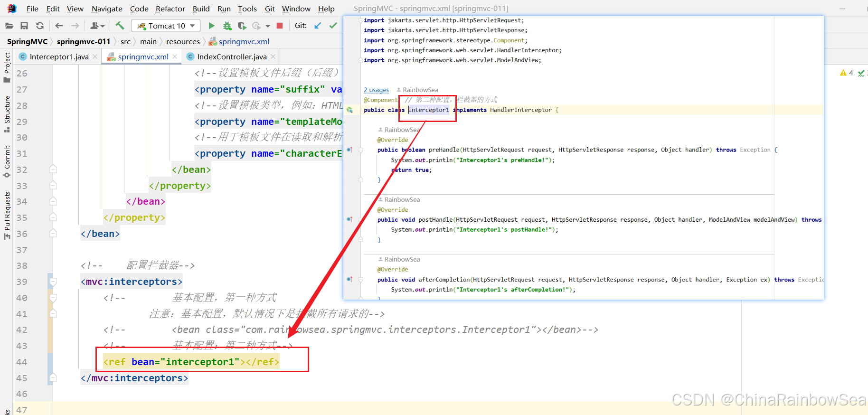This screenshot has width=868, height=415.
Task: Toggle fold marker at line 36 closing bean
Action: click(x=53, y=234)
